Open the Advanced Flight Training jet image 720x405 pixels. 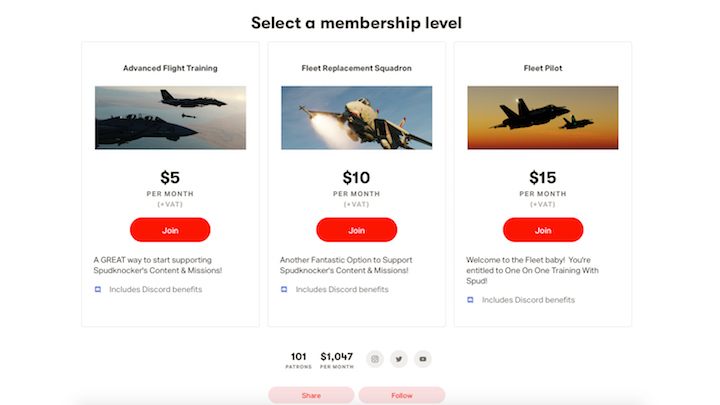click(x=170, y=118)
